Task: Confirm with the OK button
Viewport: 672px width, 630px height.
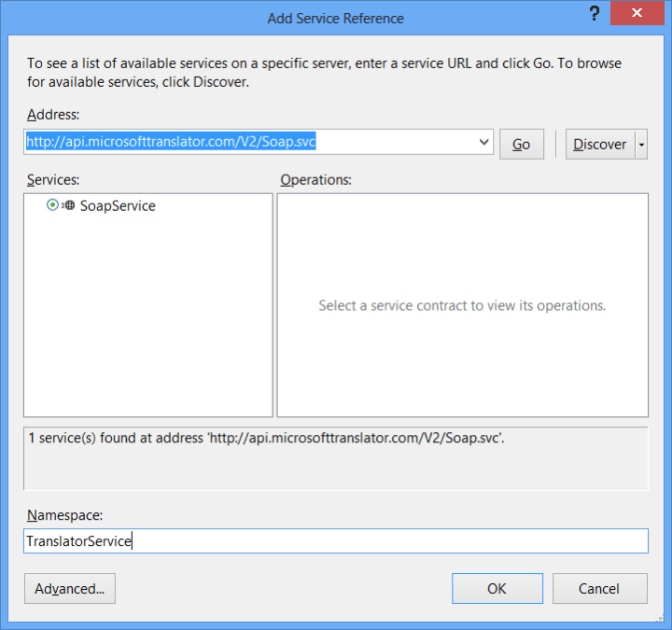Action: click(497, 589)
